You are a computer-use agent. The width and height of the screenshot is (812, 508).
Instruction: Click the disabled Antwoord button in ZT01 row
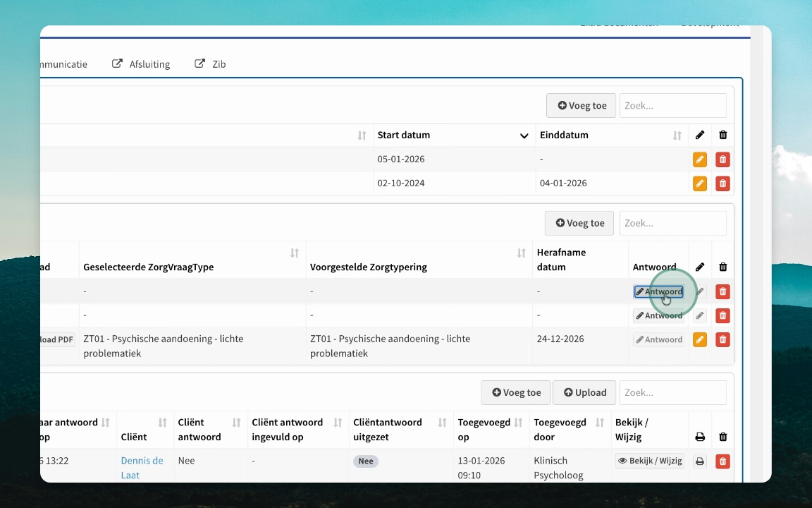(659, 339)
